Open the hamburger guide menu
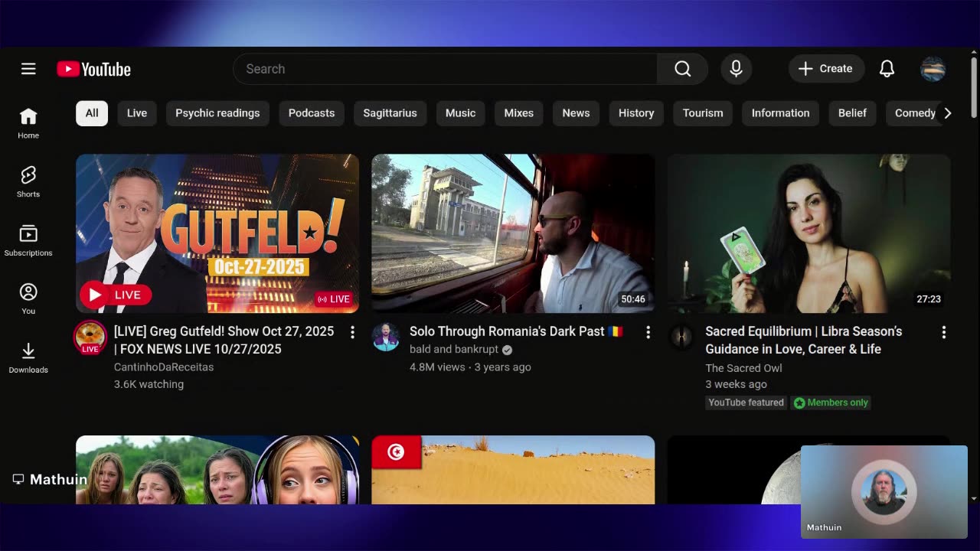Viewport: 980px width, 551px height. click(28, 69)
